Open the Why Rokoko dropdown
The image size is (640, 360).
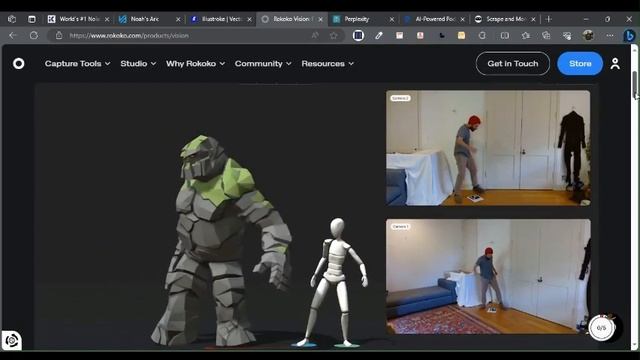click(x=195, y=64)
